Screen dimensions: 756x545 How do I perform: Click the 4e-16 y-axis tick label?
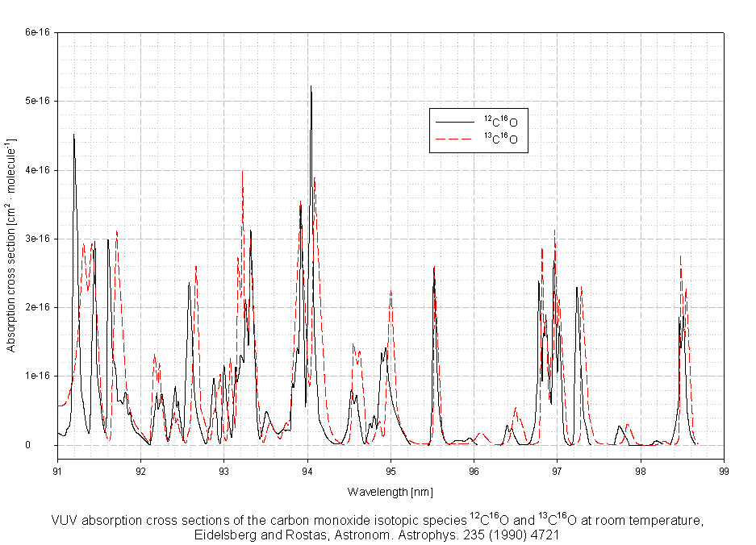[x=38, y=170]
